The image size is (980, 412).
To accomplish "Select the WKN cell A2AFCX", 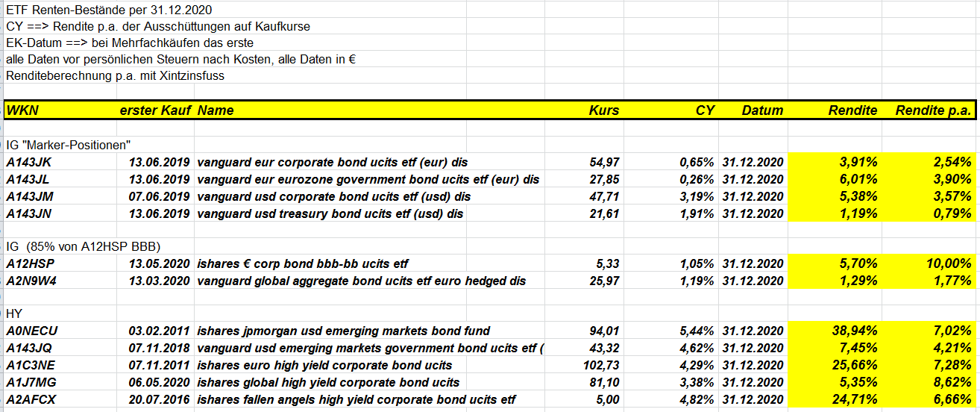I will tap(31, 400).
